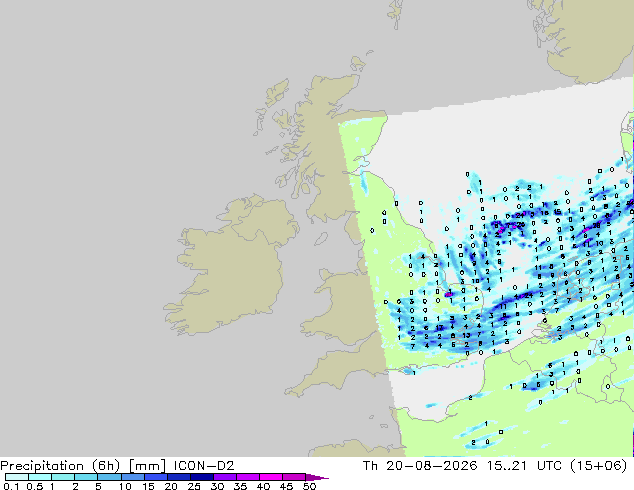Viewport: 634px width, 490px height.
Task: Click the 'Precipitation (6h)' title text
Action: (60, 466)
